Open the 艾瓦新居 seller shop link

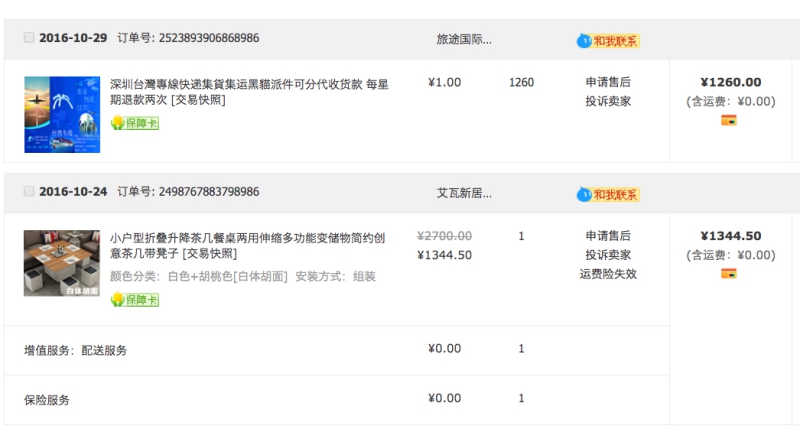pos(464,193)
